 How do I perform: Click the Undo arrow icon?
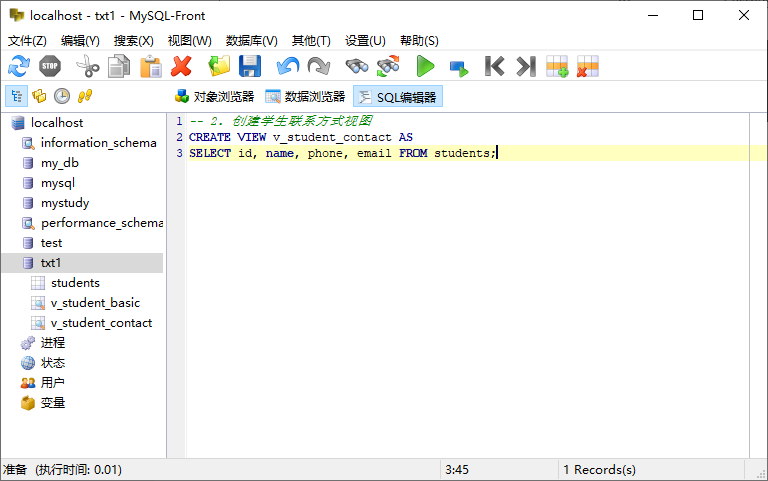288,66
